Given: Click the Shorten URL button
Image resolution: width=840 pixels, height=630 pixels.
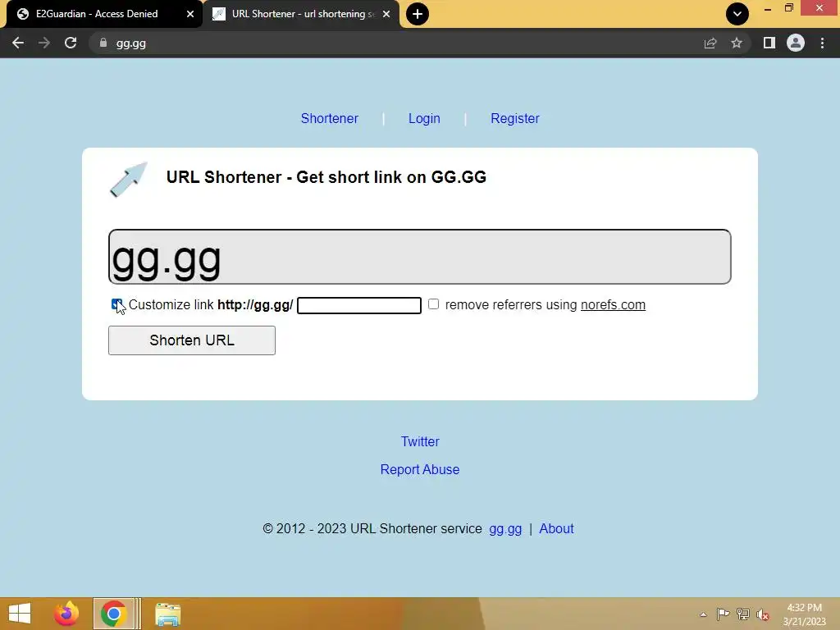Looking at the screenshot, I should (192, 340).
